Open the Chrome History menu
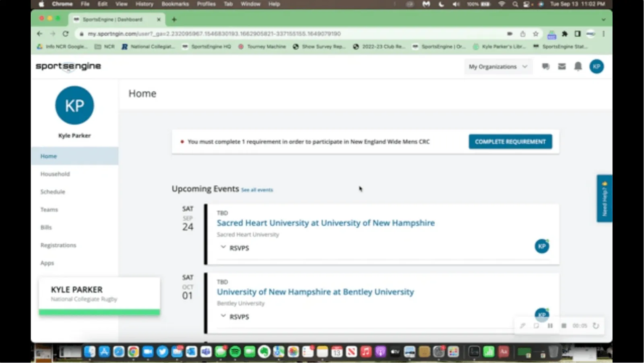Viewport: 644px width, 363px height. [144, 4]
